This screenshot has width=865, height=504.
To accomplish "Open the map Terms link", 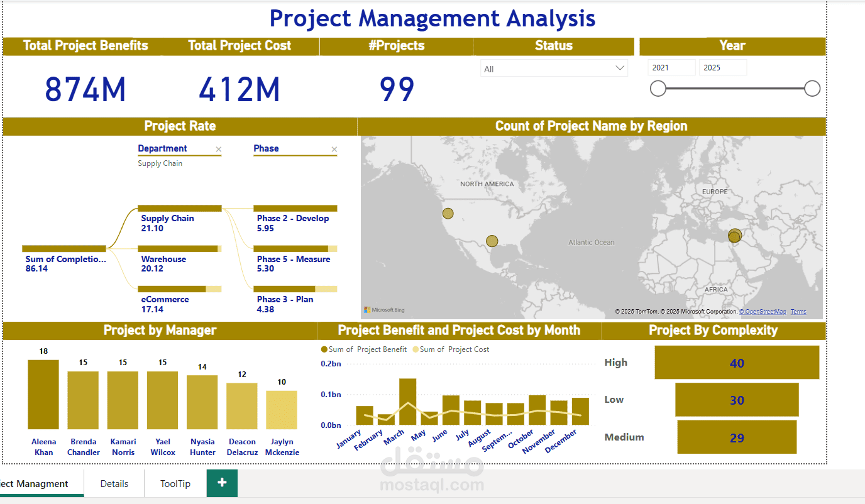I will (798, 312).
